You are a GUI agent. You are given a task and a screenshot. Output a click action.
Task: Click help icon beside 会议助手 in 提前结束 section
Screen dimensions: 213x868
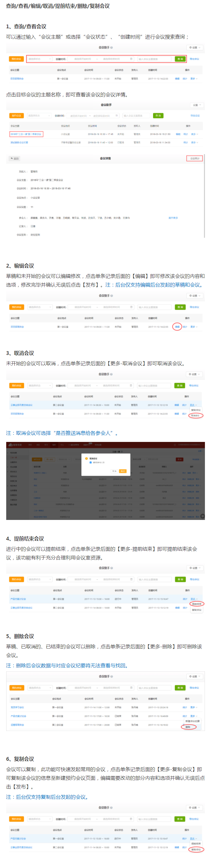point(111,568)
